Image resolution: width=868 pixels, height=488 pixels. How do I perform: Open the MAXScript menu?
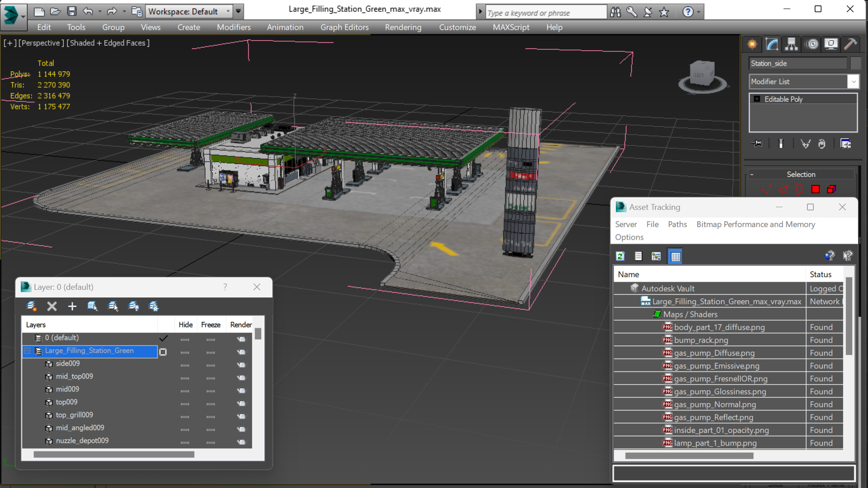pyautogui.click(x=511, y=28)
